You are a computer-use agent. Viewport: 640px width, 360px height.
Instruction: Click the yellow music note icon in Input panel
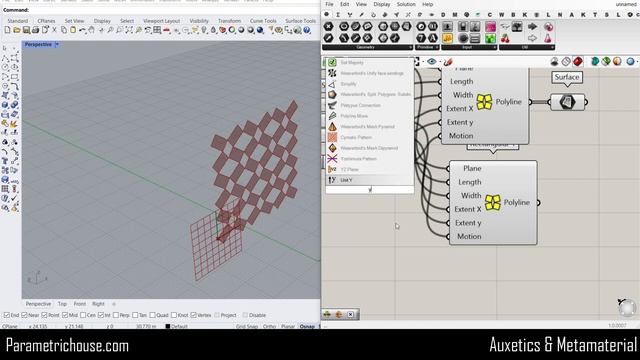(447, 38)
